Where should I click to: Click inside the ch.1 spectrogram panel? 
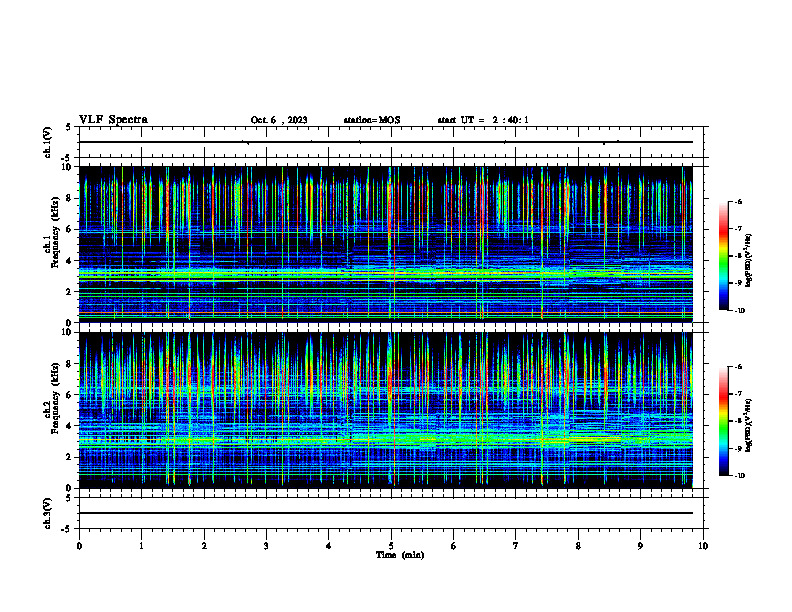(386, 244)
